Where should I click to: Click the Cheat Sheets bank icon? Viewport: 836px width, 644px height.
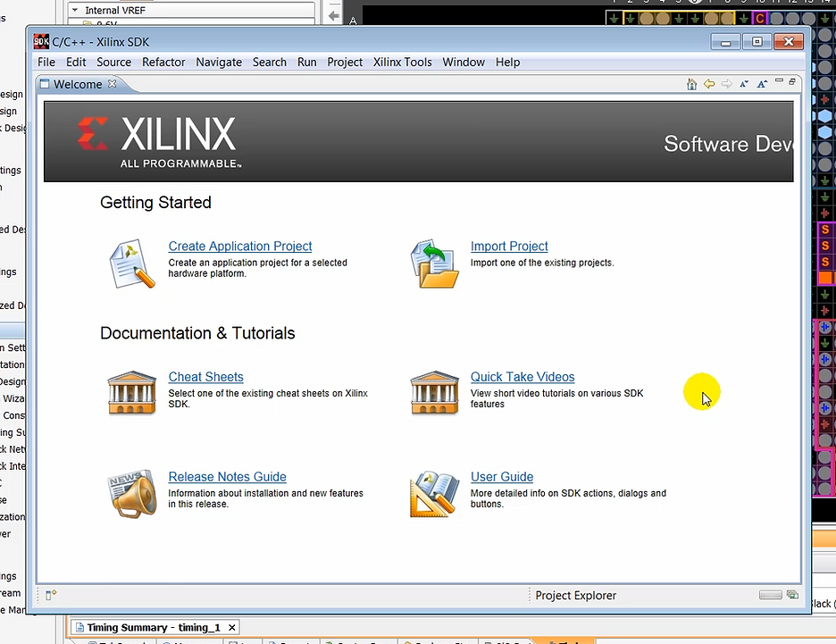132,393
